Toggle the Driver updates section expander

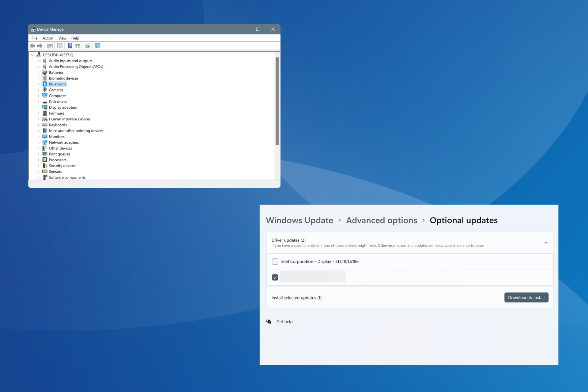(x=546, y=242)
